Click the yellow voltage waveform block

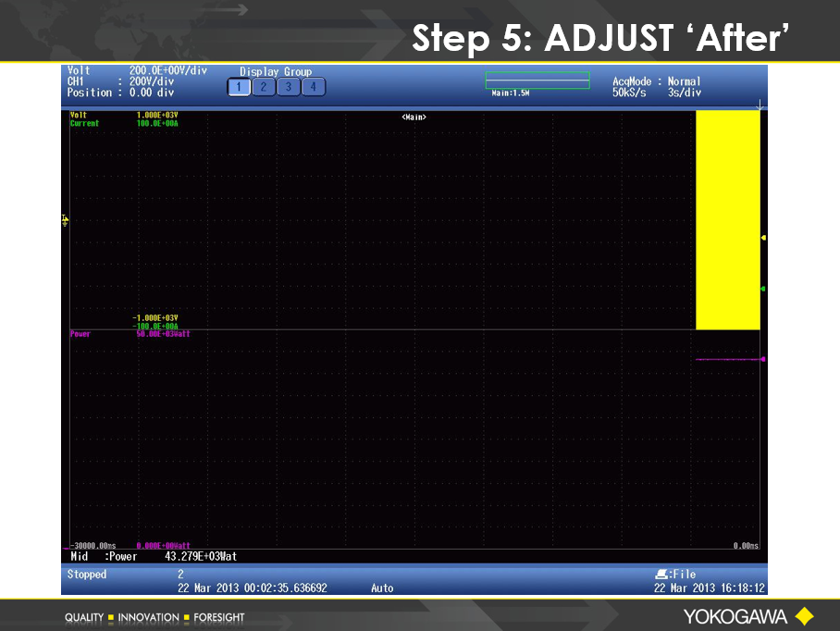(727, 220)
